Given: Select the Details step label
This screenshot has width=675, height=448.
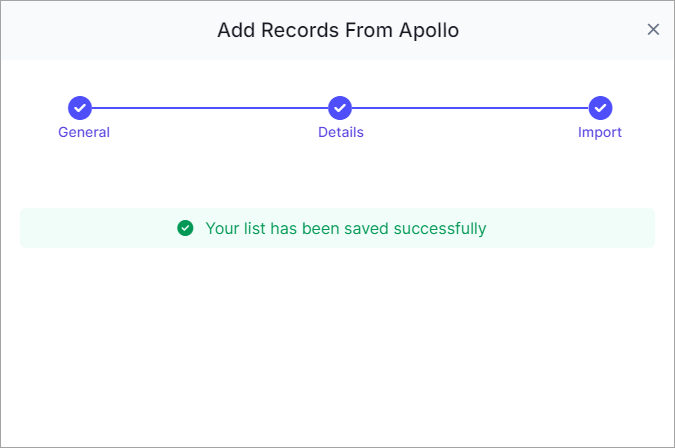Looking at the screenshot, I should (x=341, y=132).
